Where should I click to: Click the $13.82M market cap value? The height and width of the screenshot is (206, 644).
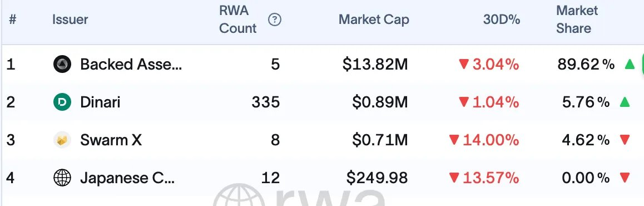point(375,64)
